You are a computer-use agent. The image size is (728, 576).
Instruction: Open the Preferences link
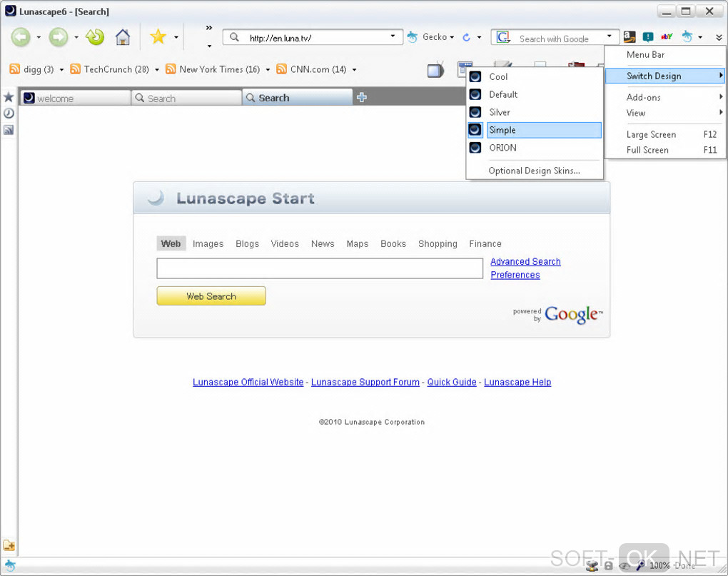point(515,275)
